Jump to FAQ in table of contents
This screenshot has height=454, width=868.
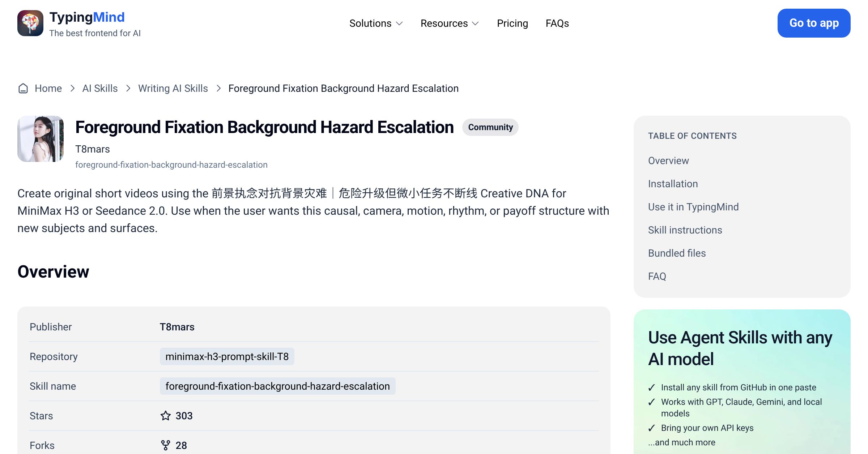[657, 276]
